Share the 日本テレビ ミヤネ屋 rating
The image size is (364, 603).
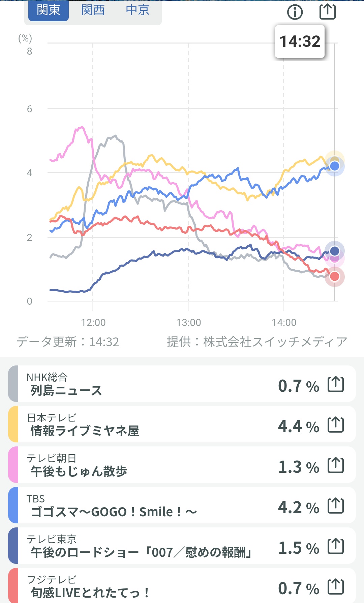[336, 425]
